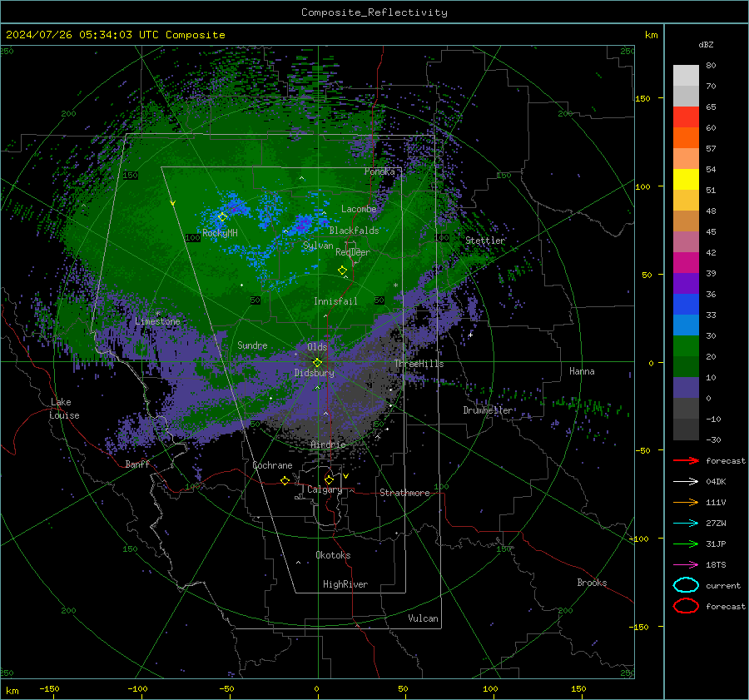The width and height of the screenshot is (749, 700).
Task: Select the orange 111V arrow legend entry
Action: [x=686, y=502]
